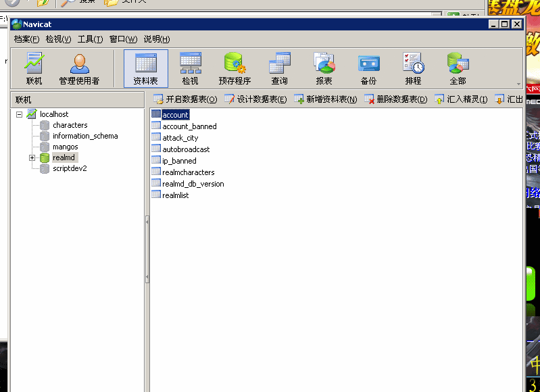
Task: Click the splitter collapse handle between panes
Action: 147,249
